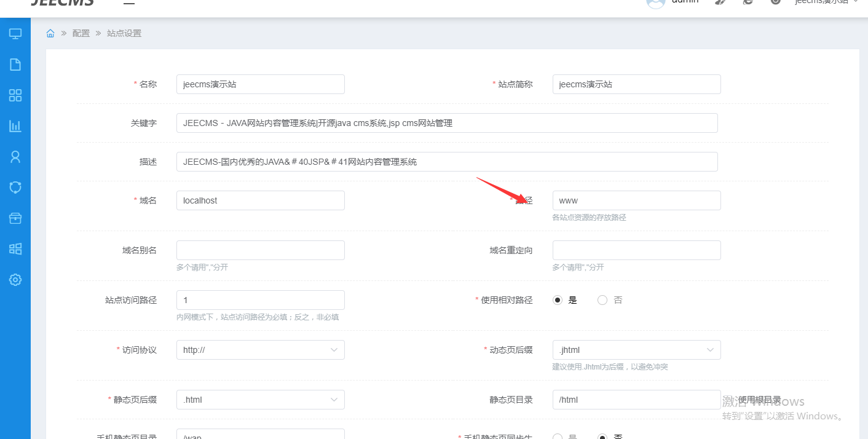This screenshot has height=439, width=868.
Task: Focus the 域名 localhost input field
Action: (x=261, y=200)
